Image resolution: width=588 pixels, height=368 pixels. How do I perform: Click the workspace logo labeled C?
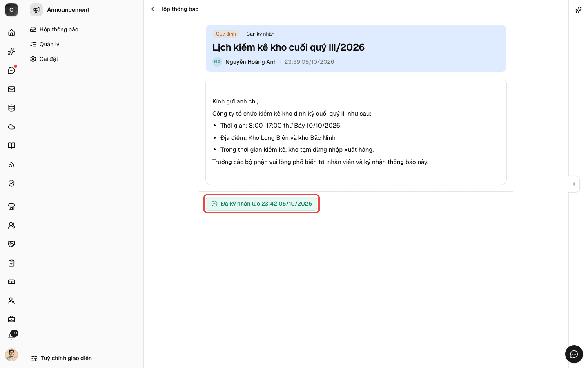point(11,10)
